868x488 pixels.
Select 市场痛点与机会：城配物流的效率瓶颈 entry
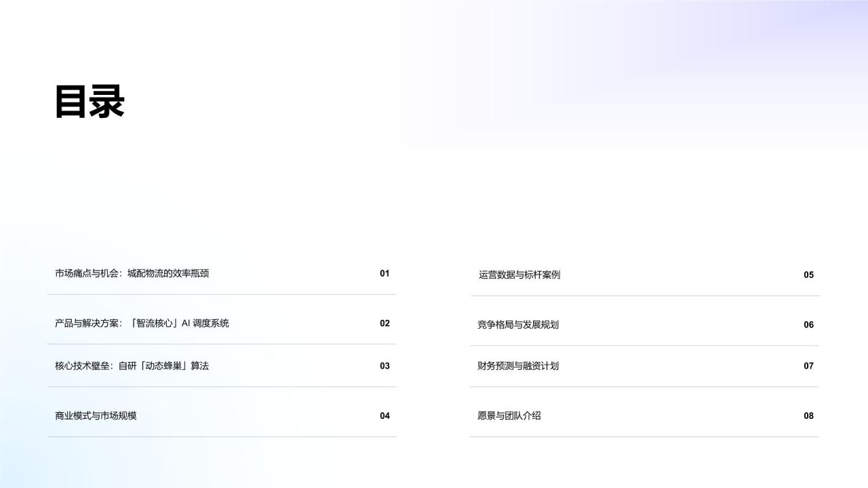(132, 274)
